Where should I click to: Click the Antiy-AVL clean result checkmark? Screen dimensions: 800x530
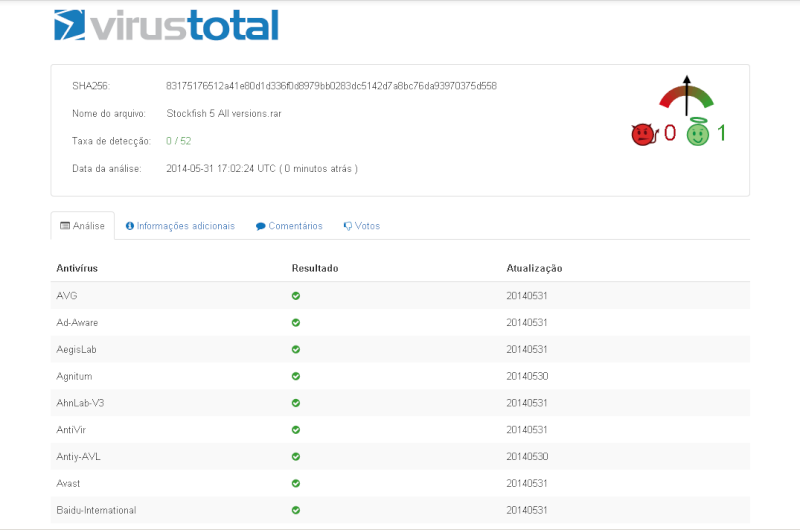coord(296,457)
